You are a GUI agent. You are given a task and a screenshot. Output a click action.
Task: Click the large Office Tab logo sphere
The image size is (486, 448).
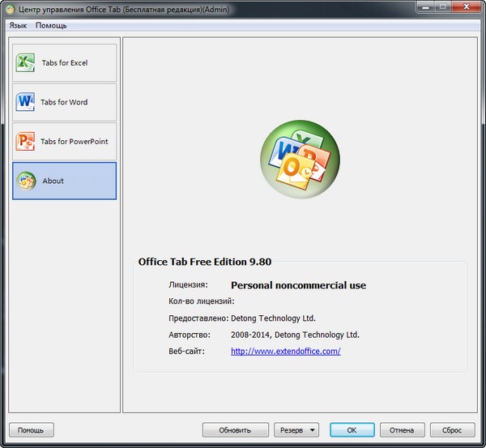pyautogui.click(x=300, y=160)
